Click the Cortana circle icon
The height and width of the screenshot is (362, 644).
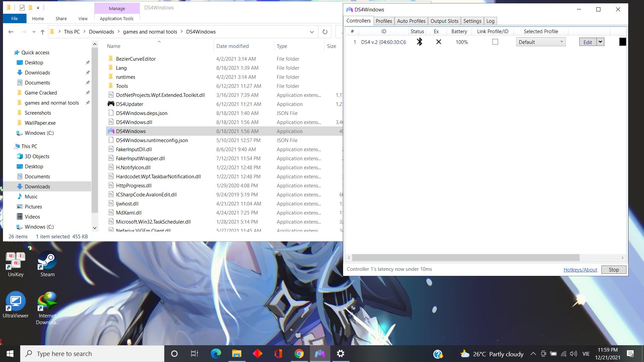point(174,354)
